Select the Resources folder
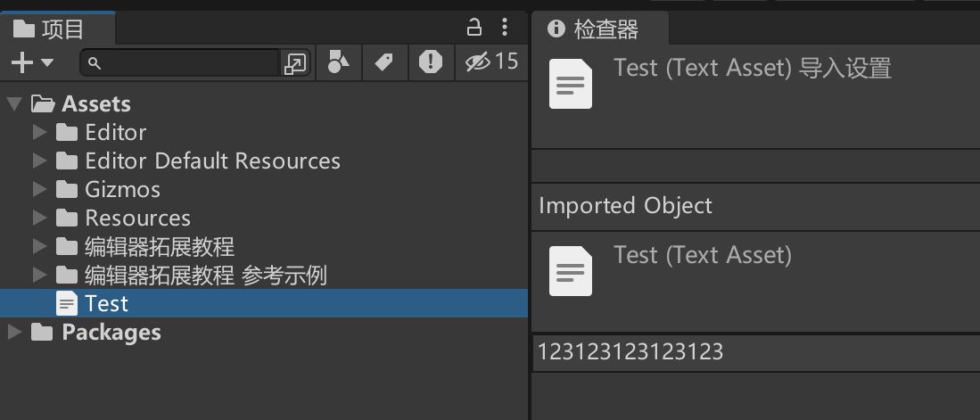This screenshot has height=420, width=980. (137, 218)
